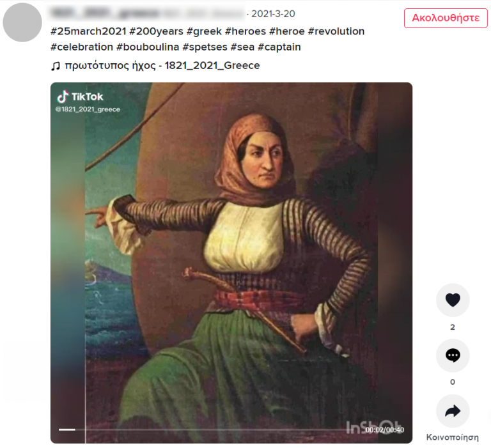Screen dimensions: 491x448
Task: Open the #spetses hashtag
Action: (205, 47)
